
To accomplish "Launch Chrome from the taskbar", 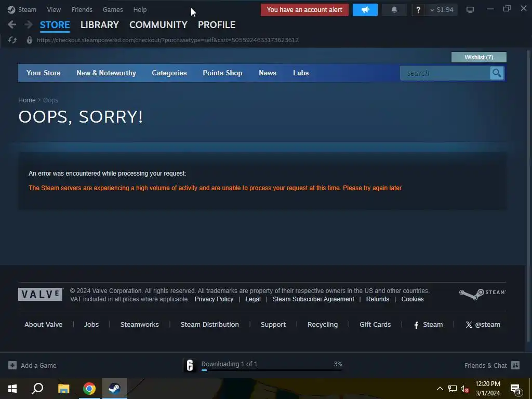I will click(89, 389).
